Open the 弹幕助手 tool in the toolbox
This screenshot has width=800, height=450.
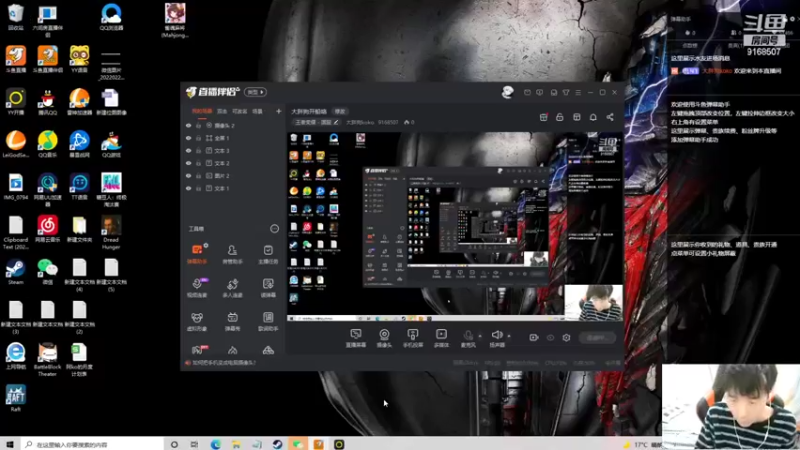[197, 254]
